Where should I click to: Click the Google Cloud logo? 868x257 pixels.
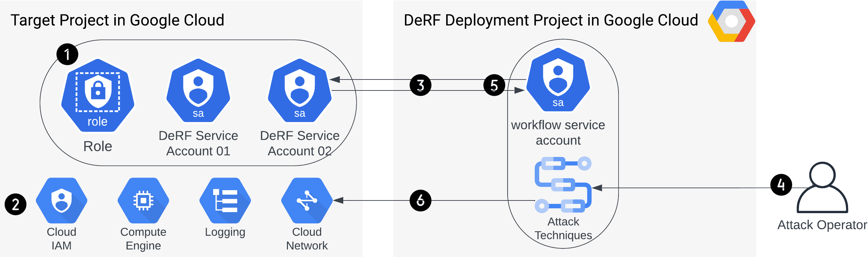pyautogui.click(x=731, y=21)
